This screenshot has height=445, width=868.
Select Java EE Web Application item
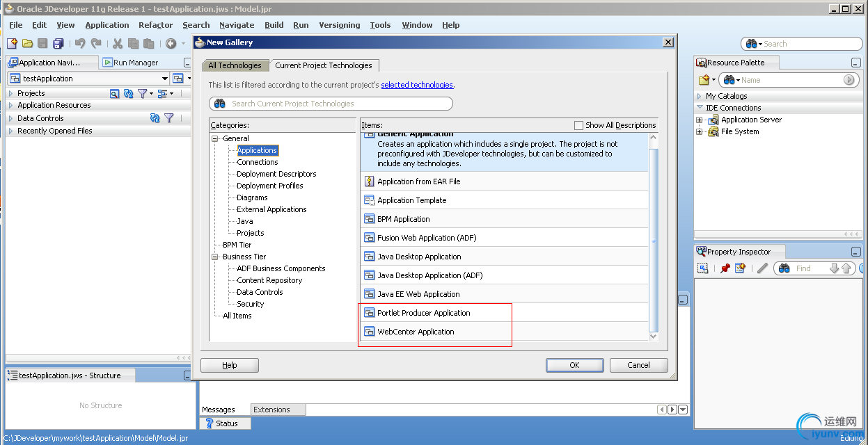point(504,294)
